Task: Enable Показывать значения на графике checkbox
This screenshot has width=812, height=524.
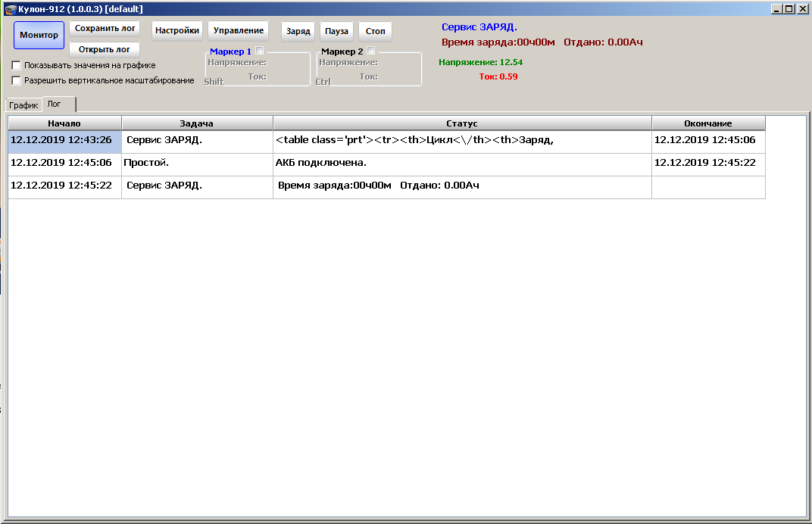Action: 17,66
